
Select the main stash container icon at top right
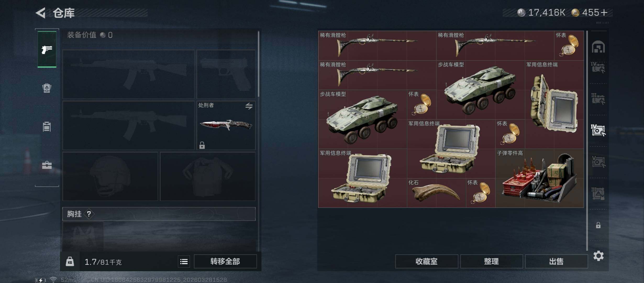click(598, 47)
